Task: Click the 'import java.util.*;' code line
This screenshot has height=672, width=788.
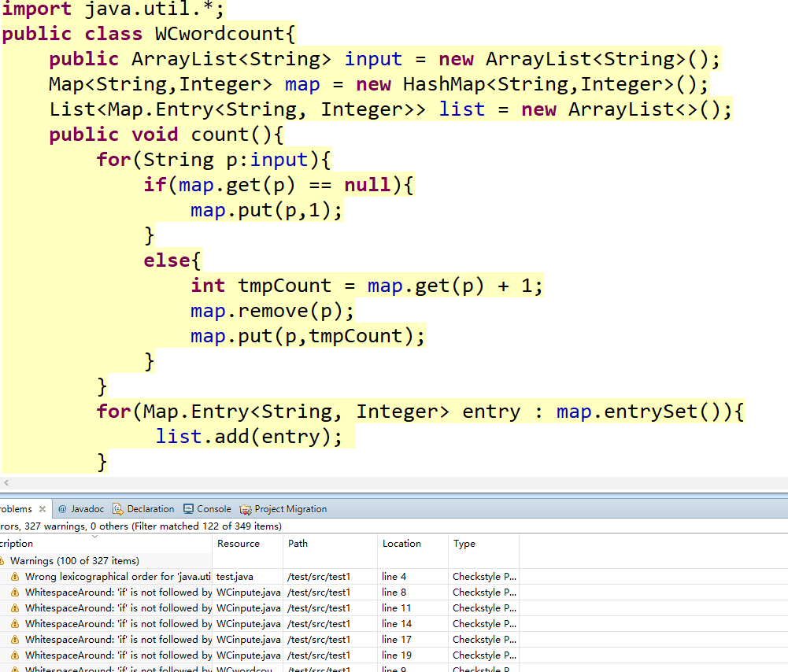Action: (113, 9)
